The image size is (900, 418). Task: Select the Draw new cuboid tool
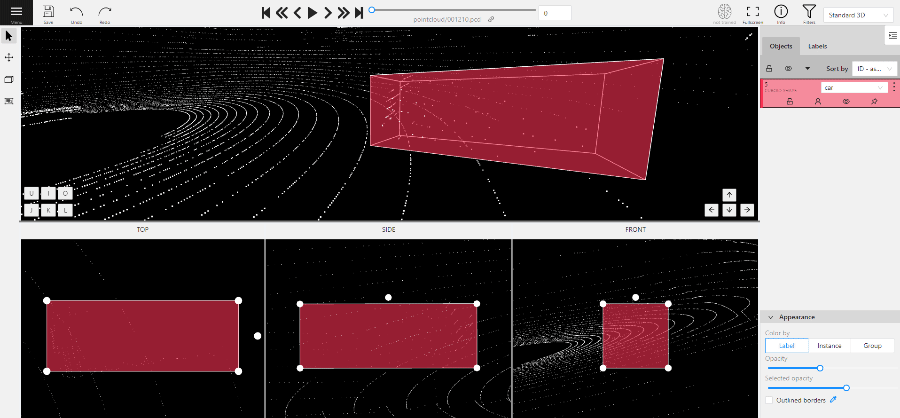pos(9,79)
